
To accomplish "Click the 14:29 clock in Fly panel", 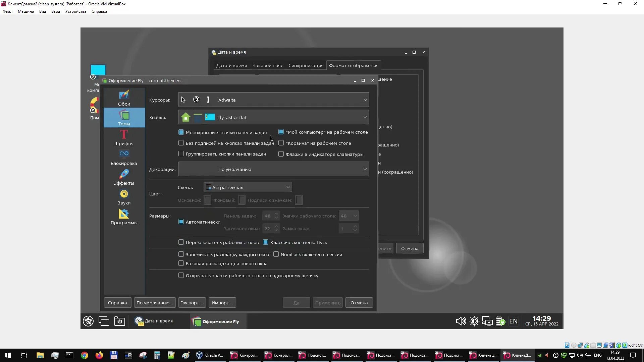I will click(x=542, y=321).
